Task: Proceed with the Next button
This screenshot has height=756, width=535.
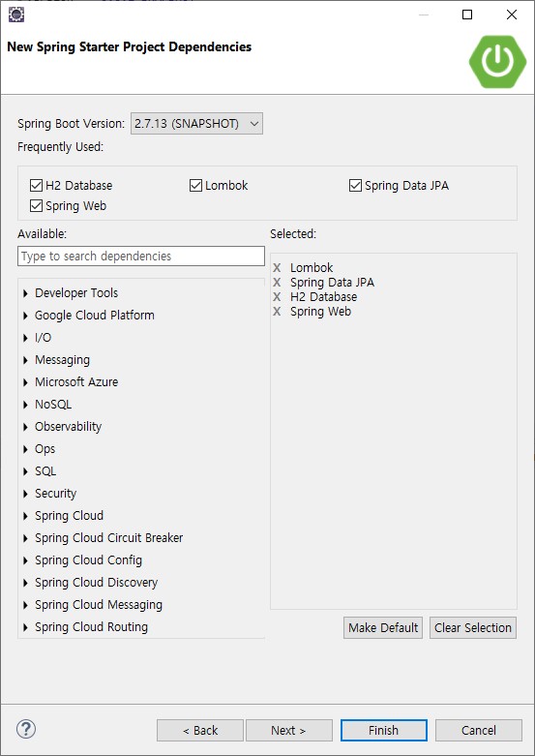Action: coord(289,731)
